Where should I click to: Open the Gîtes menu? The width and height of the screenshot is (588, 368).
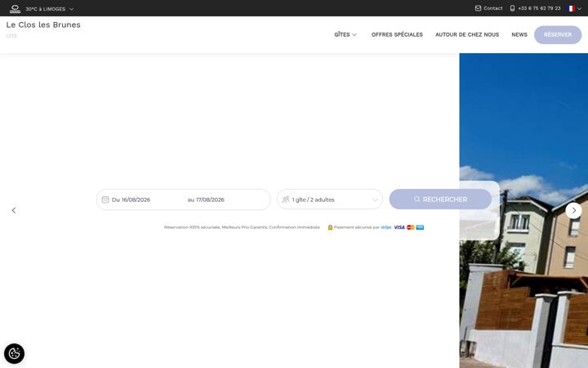pos(341,34)
